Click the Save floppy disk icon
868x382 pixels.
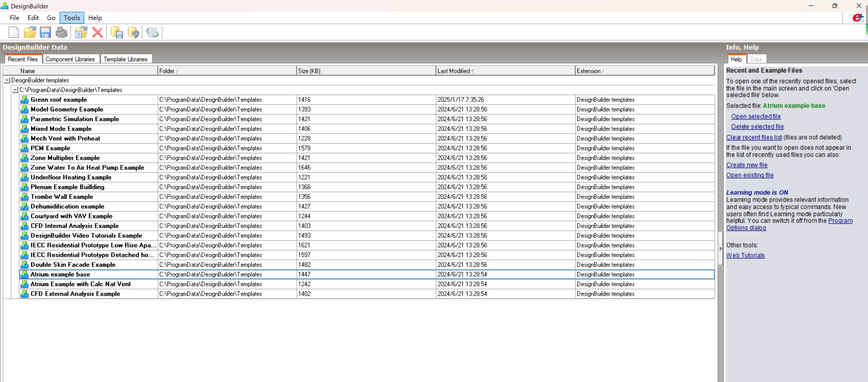(46, 32)
